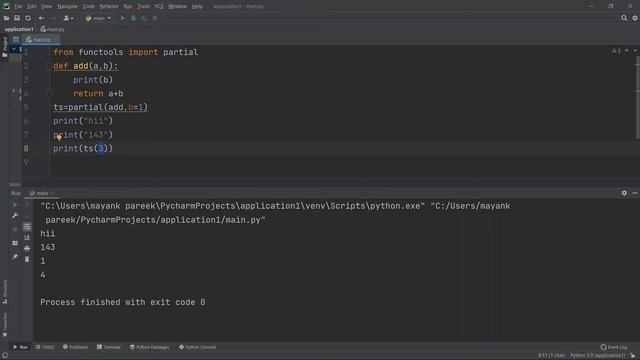Clear Run output with trash icon
Viewport: 640px width, 360px height.
point(27,259)
